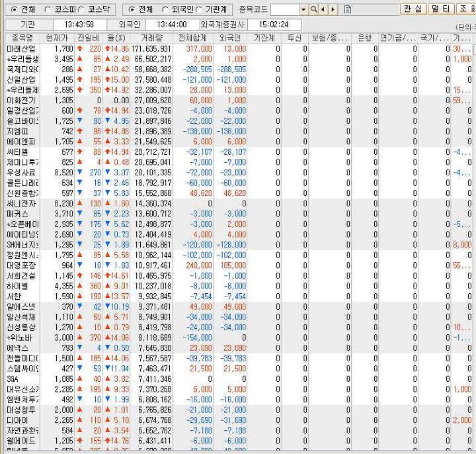476x454 pixels.
Task: Sort by 외국인 column header
Action: pyautogui.click(x=230, y=38)
